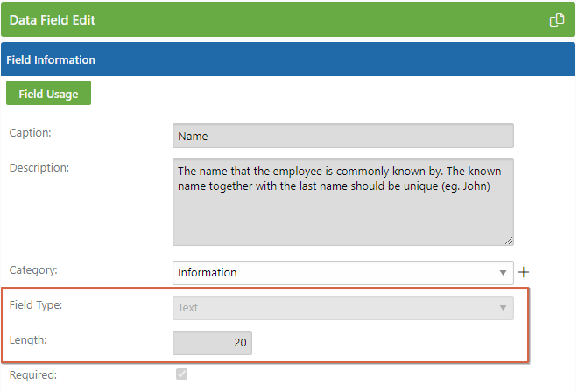Open the Field Usage button
578x392 pixels.
pos(49,93)
